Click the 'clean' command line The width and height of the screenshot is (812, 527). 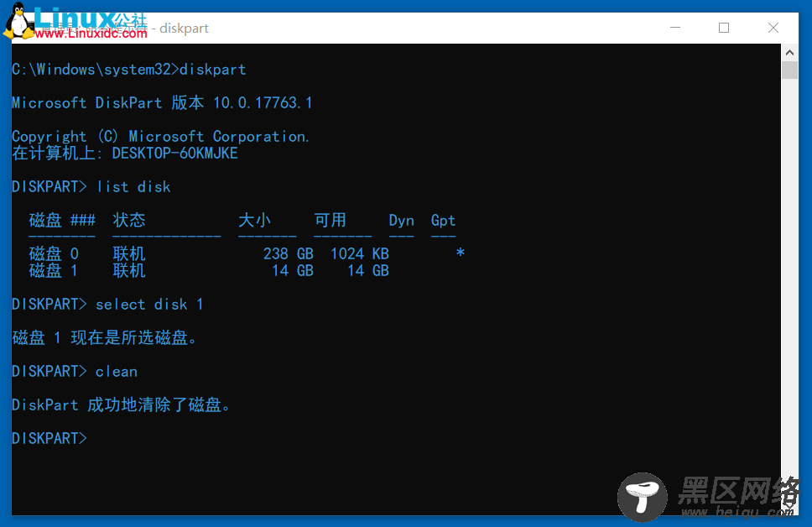75,372
